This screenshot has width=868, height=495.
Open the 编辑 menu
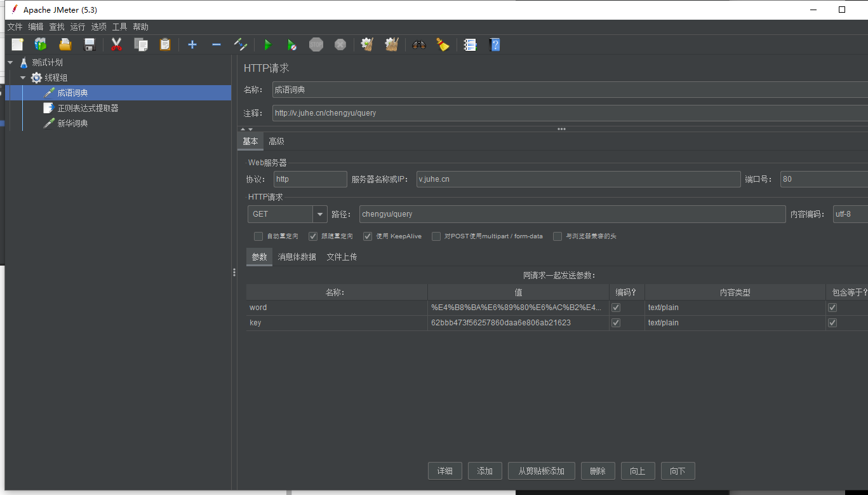tap(36, 27)
